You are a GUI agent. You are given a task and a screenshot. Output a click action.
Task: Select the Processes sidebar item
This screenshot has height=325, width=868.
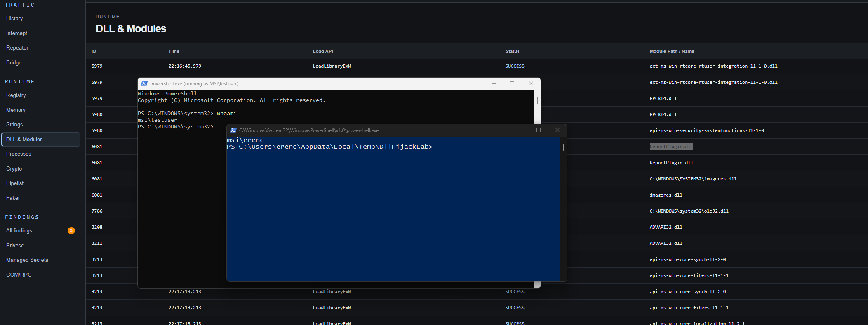(19, 154)
